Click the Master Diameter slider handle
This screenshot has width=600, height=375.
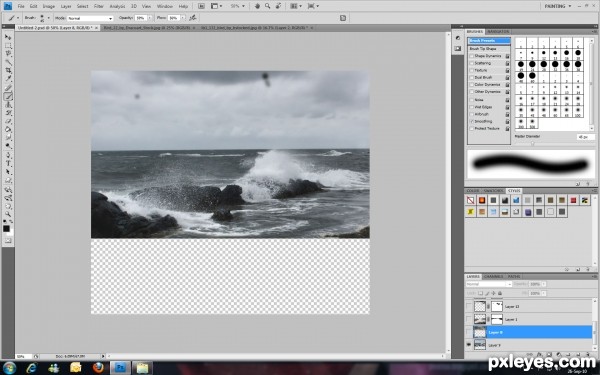[x=532, y=143]
